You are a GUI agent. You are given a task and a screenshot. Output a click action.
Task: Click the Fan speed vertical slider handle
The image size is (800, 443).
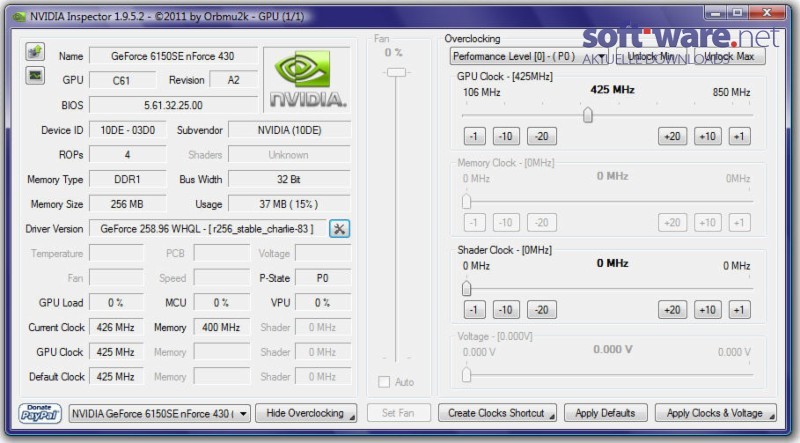[x=396, y=72]
